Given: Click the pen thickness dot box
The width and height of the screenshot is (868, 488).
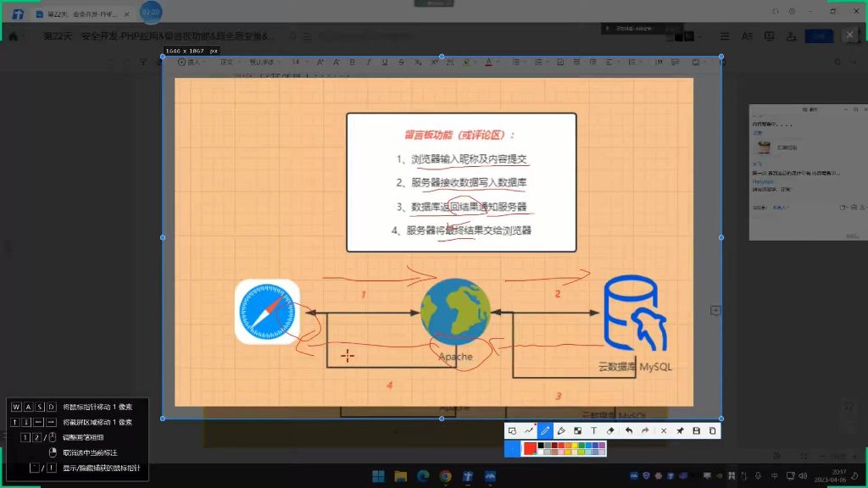Looking at the screenshot, I should (512, 449).
